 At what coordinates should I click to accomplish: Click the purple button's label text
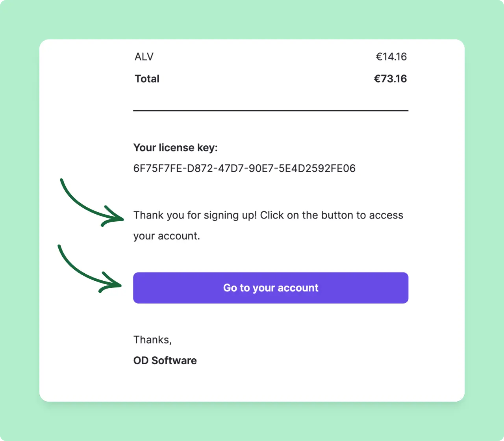[x=271, y=288]
